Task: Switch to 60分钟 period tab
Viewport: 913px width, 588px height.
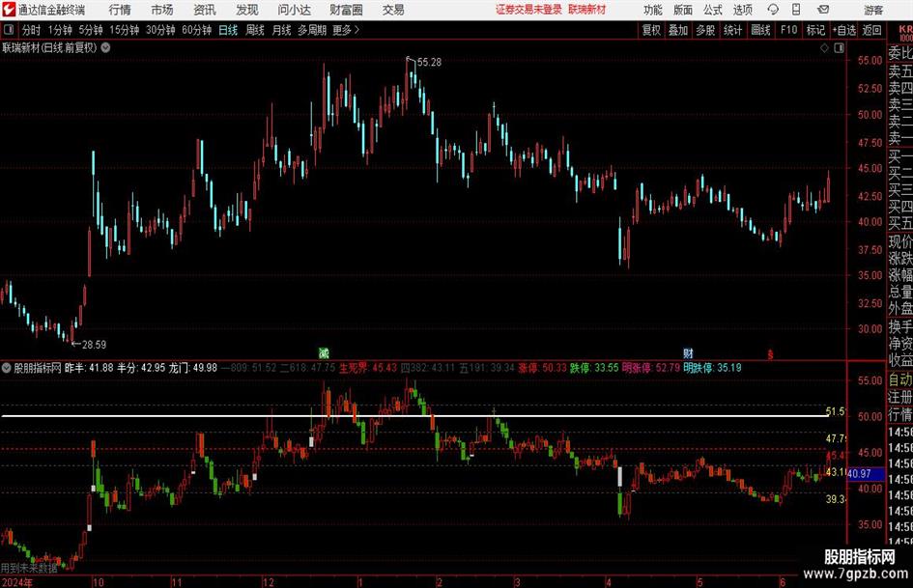Action: pyautogui.click(x=197, y=30)
